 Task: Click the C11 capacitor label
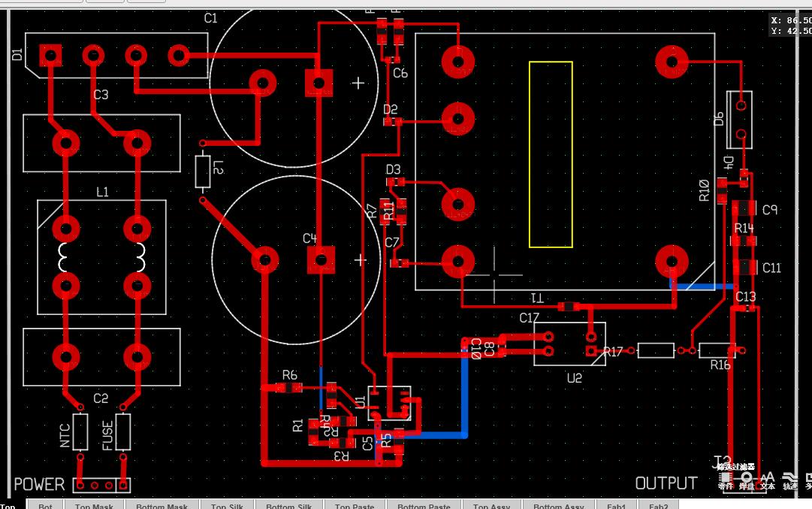771,268
